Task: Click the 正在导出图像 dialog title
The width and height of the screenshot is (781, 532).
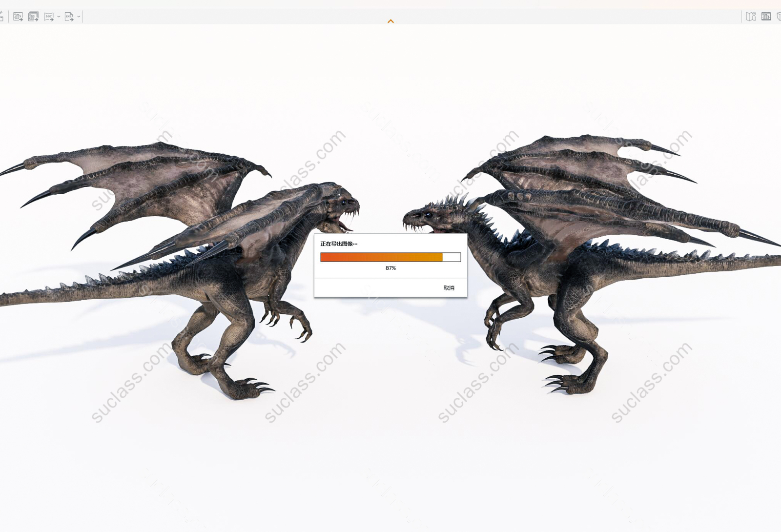Action: coord(339,244)
